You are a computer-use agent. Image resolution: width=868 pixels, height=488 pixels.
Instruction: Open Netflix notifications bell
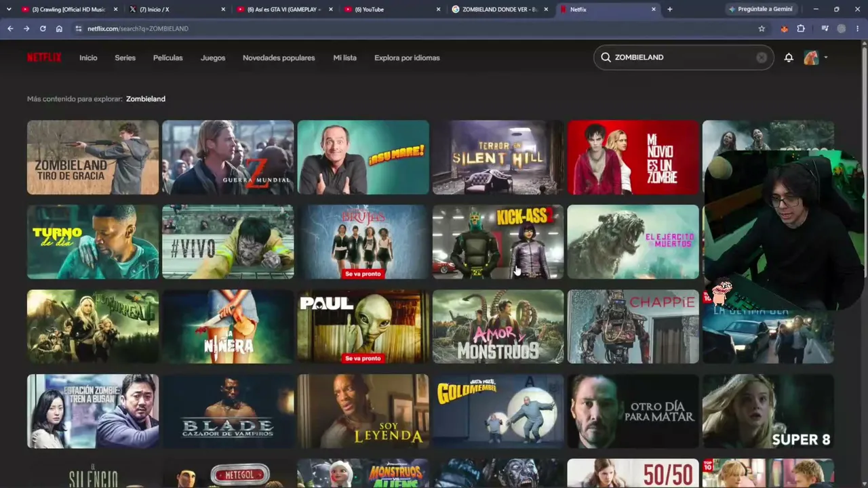pyautogui.click(x=789, y=58)
